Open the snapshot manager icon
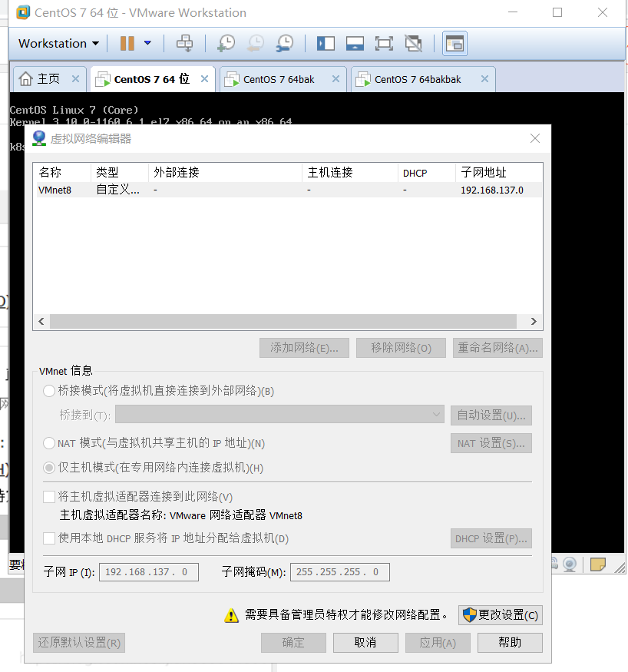 pos(285,43)
